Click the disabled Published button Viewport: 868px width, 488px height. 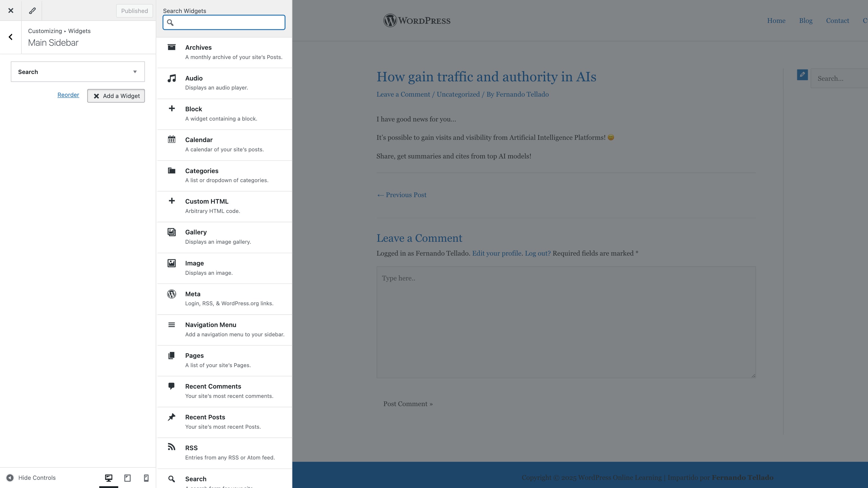click(134, 11)
